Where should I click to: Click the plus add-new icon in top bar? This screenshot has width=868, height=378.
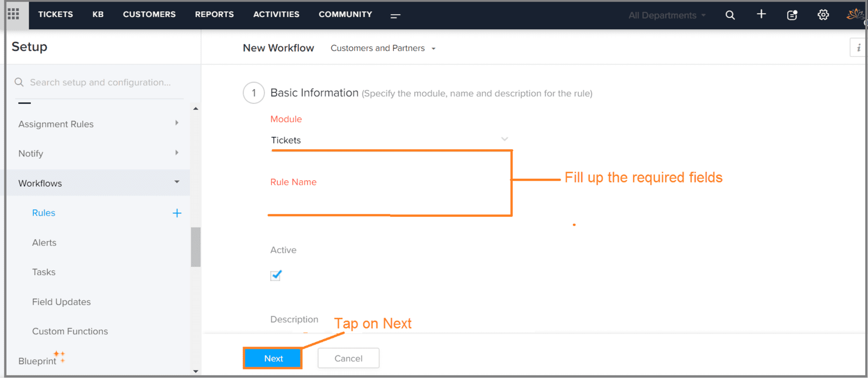tap(761, 14)
